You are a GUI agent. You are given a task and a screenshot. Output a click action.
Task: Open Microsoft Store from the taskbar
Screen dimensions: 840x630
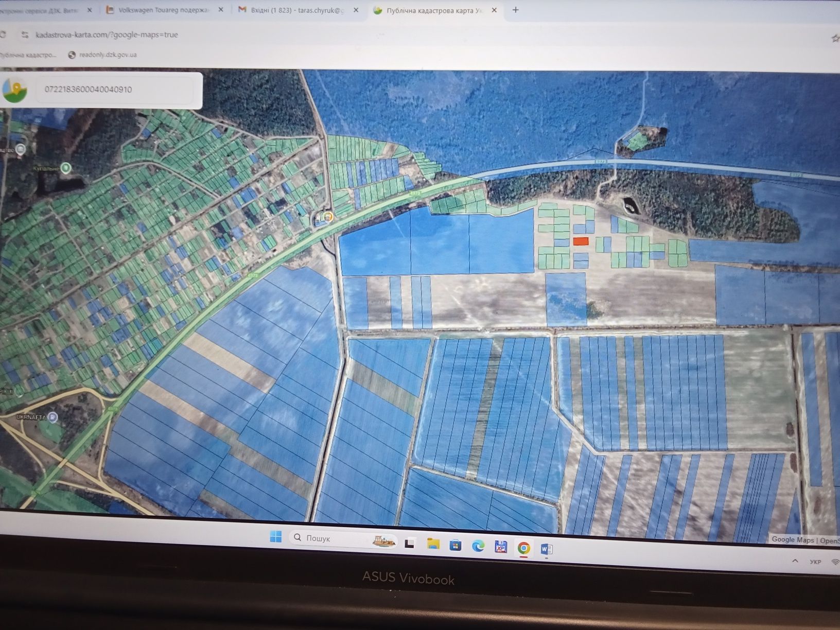click(x=456, y=545)
